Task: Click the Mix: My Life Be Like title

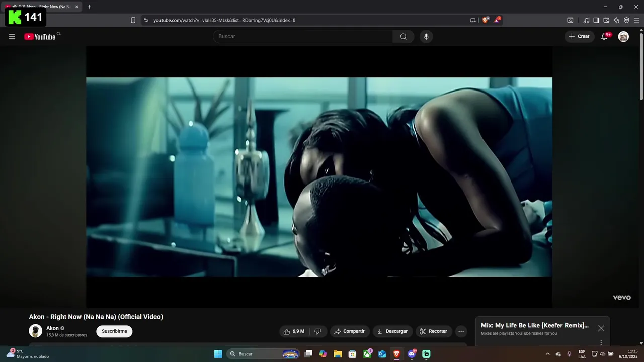Action: 534,325
